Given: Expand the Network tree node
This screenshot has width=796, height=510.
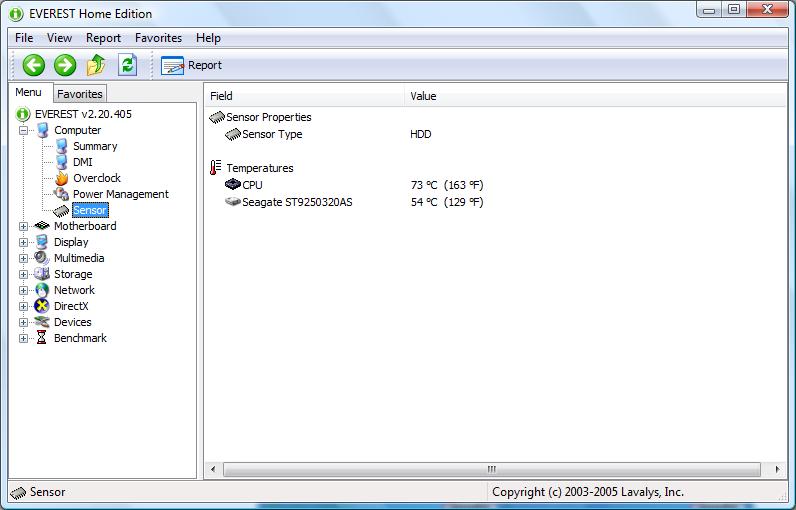Looking at the screenshot, I should [23, 290].
